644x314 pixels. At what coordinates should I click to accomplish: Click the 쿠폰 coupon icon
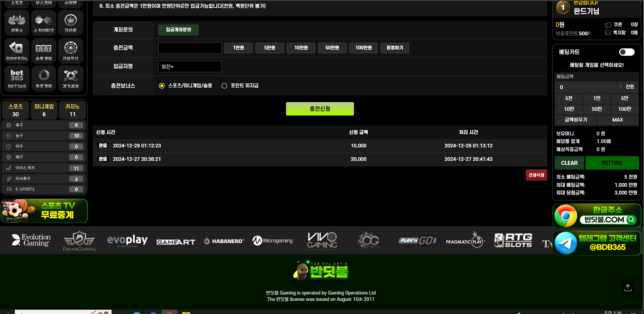tap(608, 25)
